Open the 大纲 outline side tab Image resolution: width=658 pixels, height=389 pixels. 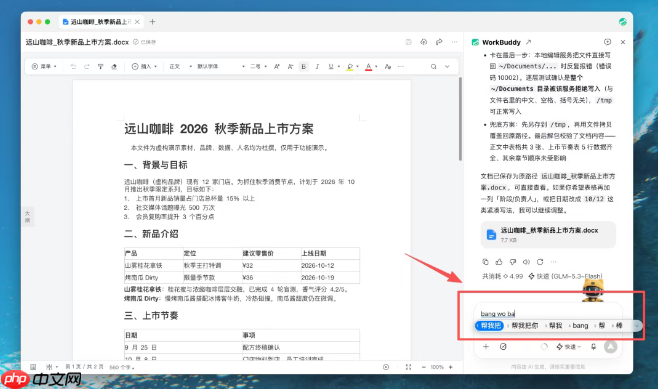pyautogui.click(x=27, y=217)
